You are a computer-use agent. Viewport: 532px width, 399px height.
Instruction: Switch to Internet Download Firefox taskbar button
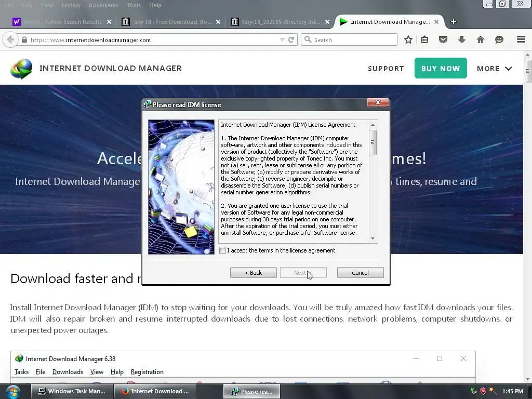click(155, 391)
